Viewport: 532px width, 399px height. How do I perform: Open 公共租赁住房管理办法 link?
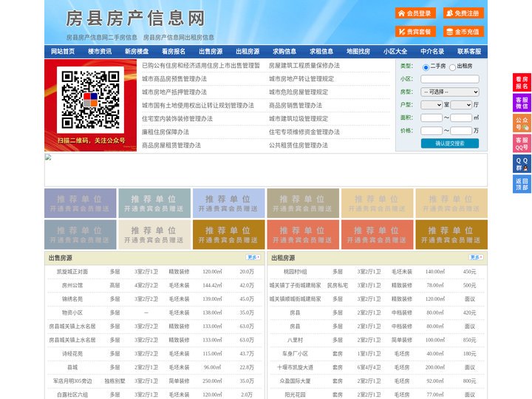point(299,146)
